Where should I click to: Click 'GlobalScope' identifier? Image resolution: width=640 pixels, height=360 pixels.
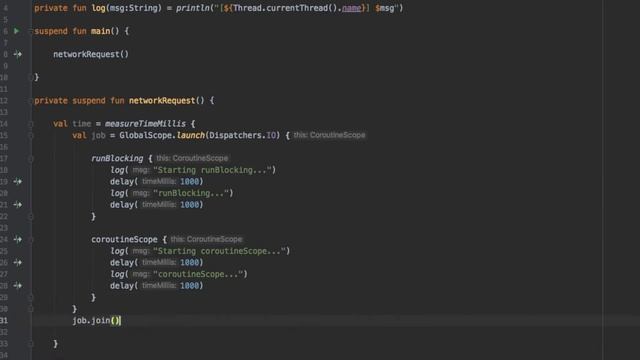coord(146,135)
